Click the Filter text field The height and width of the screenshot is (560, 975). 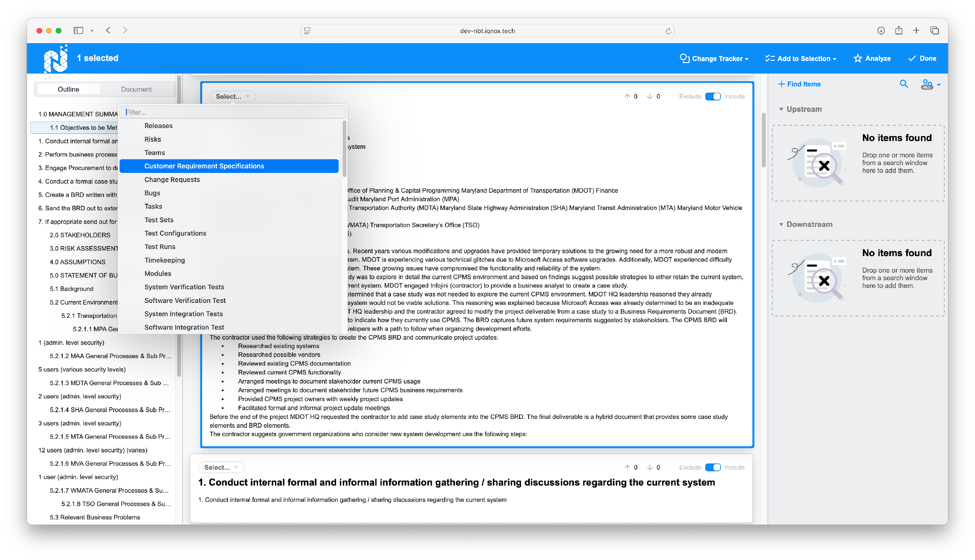233,112
